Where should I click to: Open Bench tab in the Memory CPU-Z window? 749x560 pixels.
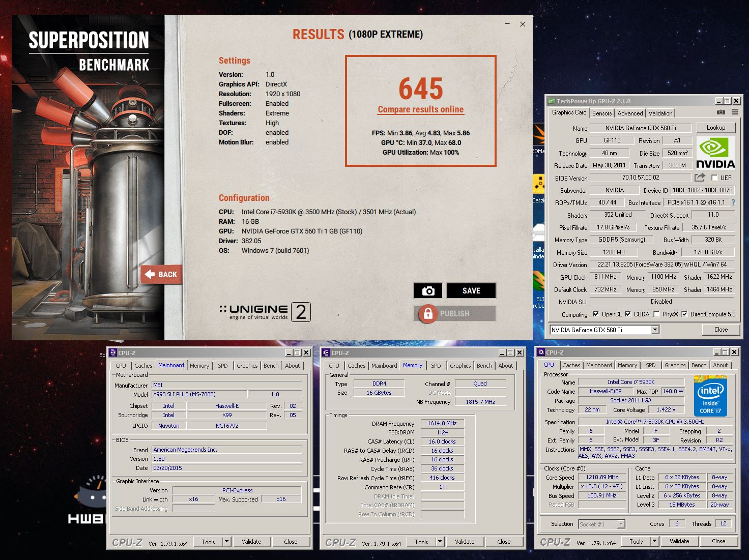(484, 366)
